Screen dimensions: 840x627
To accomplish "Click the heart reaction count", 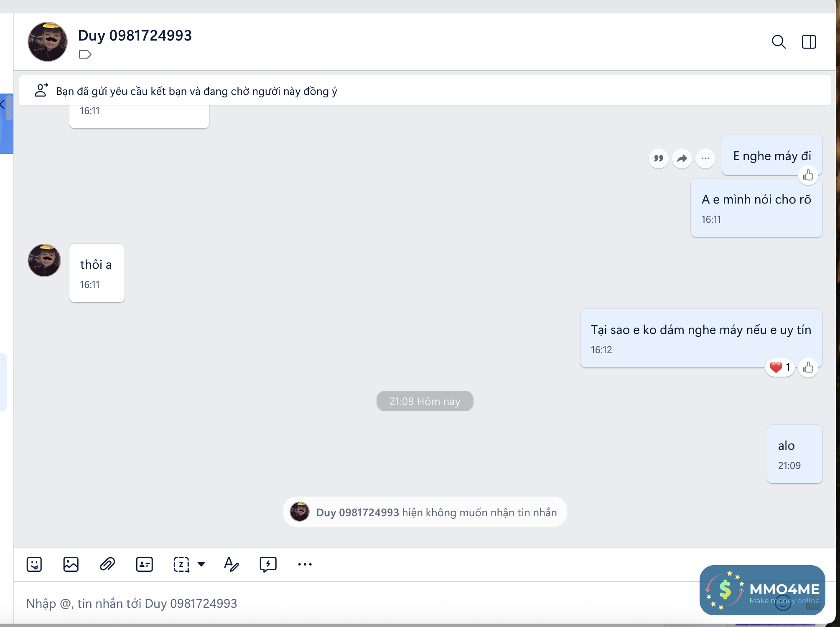I will [780, 367].
